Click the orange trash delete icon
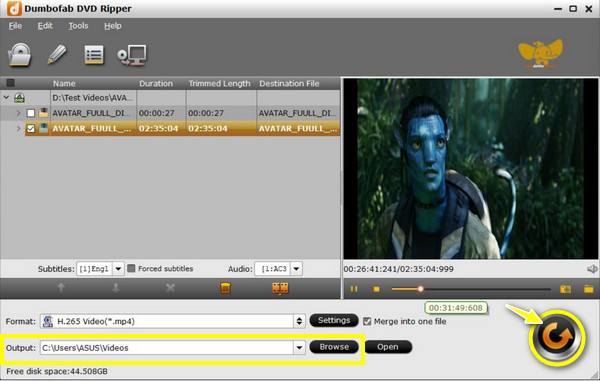Viewport: 600px width, 381px height. point(226,288)
